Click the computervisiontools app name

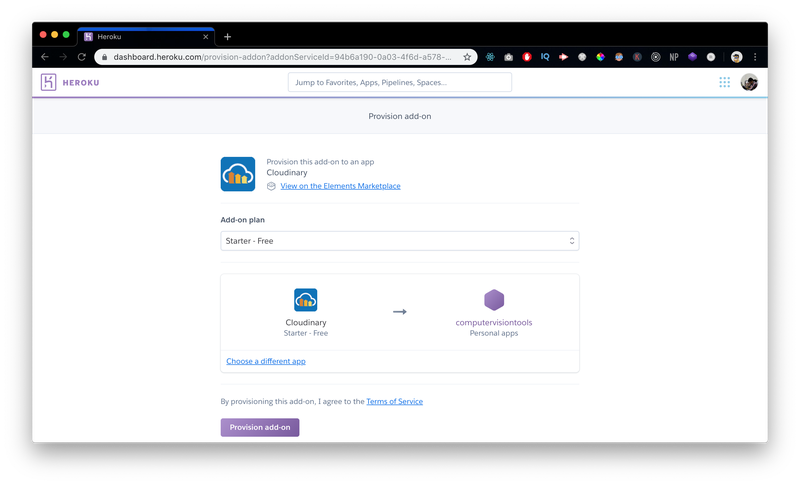click(x=494, y=322)
